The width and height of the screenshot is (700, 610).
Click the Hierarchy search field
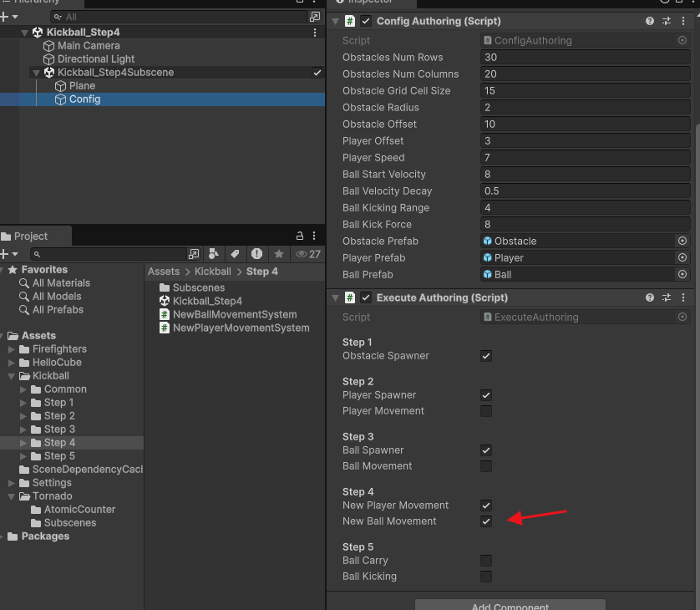[x=179, y=17]
